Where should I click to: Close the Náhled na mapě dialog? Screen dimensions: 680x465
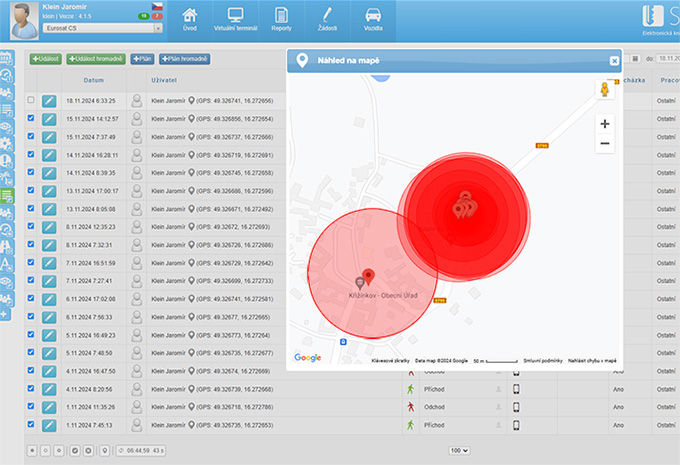click(614, 61)
